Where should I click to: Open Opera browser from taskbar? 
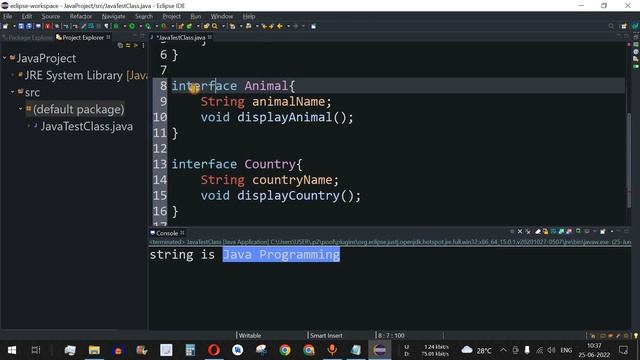click(214, 350)
